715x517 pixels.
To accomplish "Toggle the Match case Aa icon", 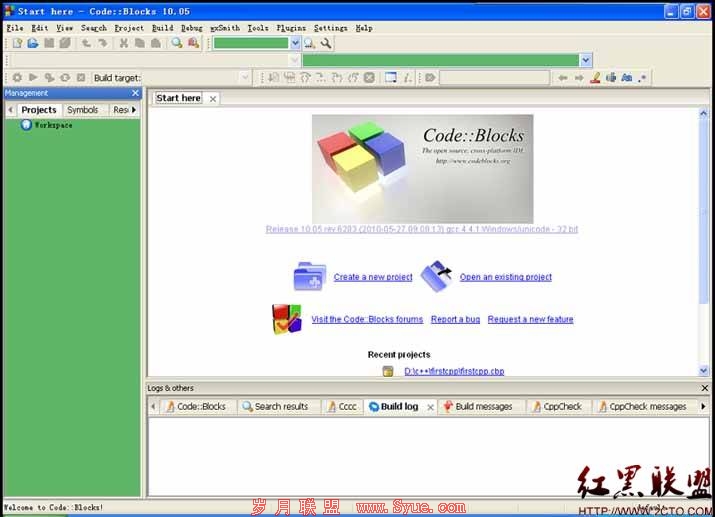I will [x=627, y=78].
